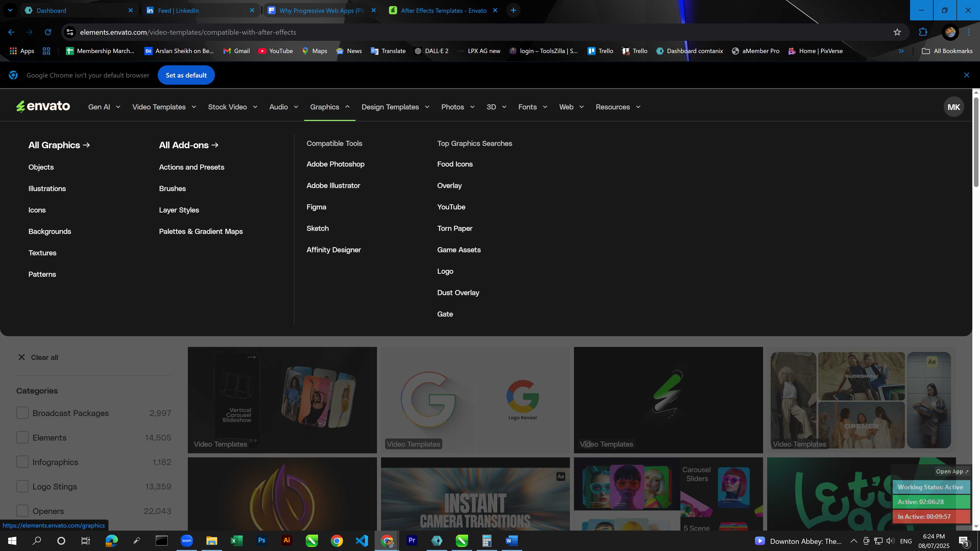Switch to the Feed | LinkedIn tab

coord(201,10)
